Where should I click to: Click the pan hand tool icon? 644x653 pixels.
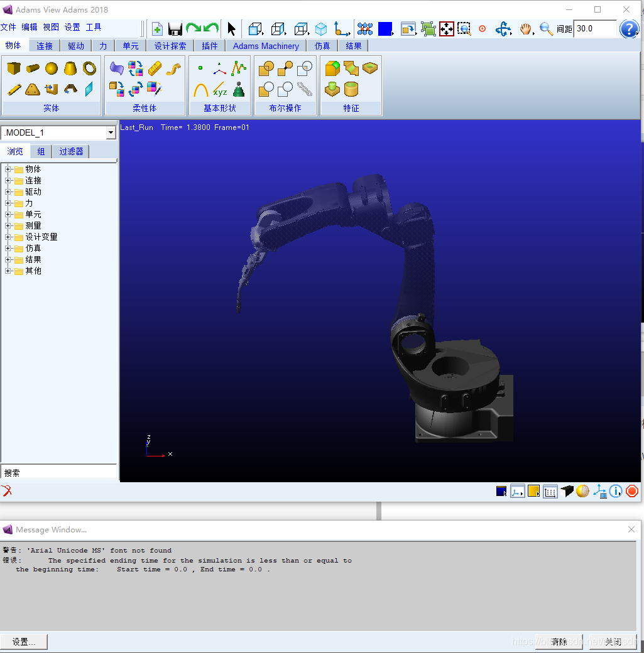[x=526, y=29]
